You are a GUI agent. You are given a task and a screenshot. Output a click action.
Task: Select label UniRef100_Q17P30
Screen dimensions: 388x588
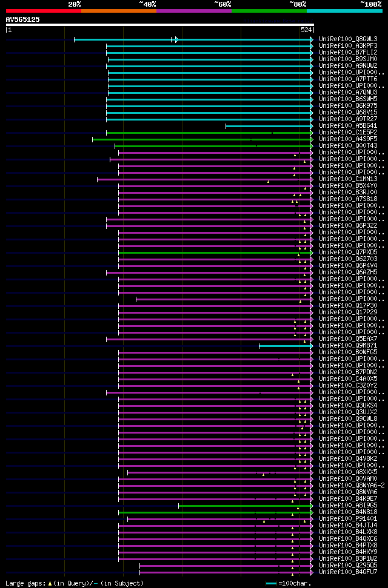tap(348, 306)
